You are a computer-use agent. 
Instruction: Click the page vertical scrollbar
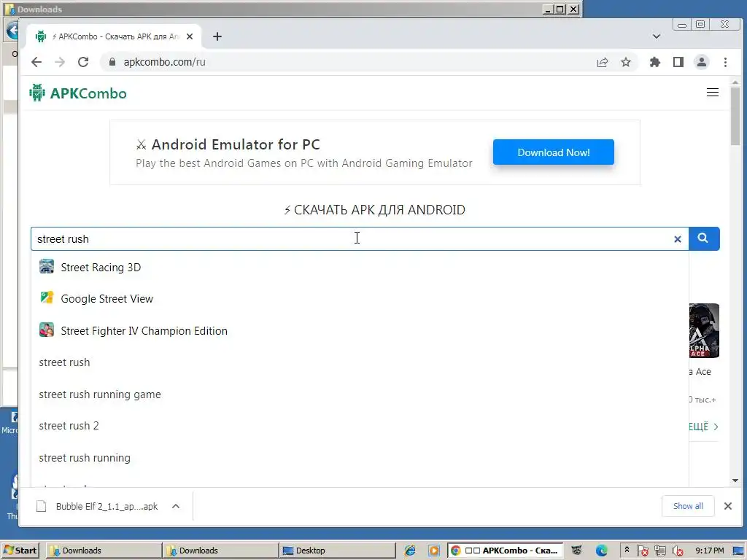click(735, 116)
